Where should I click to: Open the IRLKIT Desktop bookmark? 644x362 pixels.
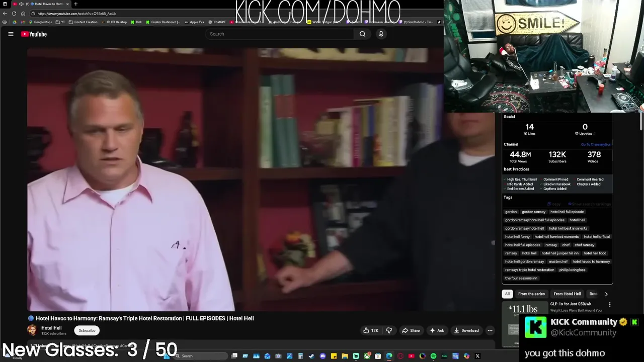click(x=114, y=22)
